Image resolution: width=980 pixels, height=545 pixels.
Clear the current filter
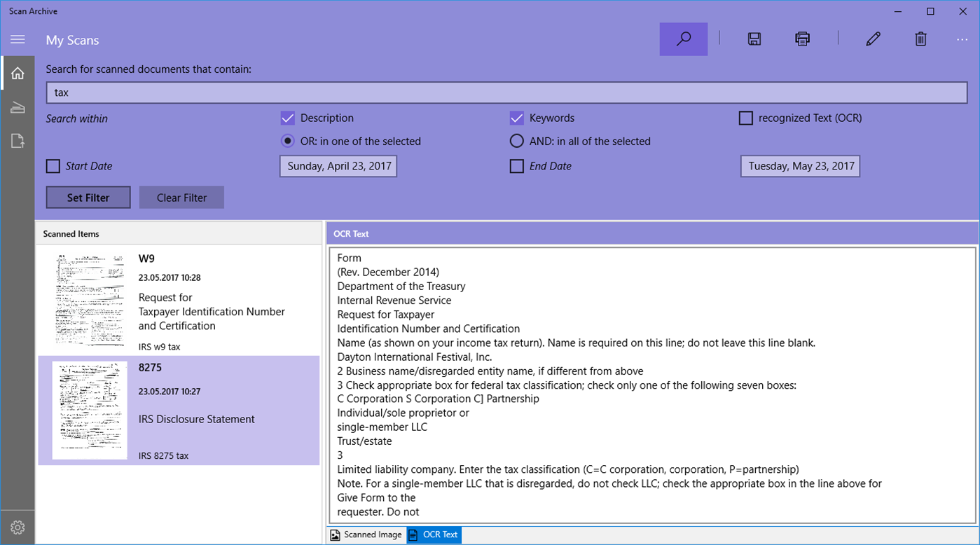point(181,197)
